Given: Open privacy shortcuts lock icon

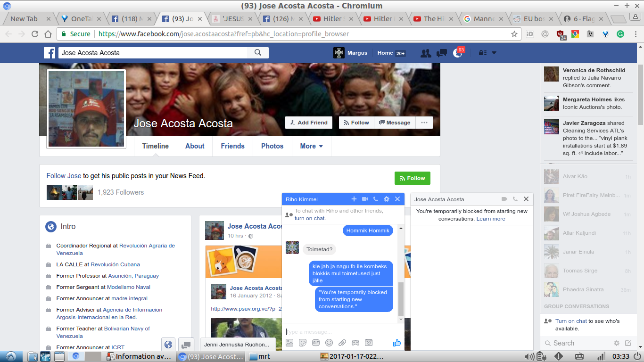Looking at the screenshot, I should [x=482, y=53].
